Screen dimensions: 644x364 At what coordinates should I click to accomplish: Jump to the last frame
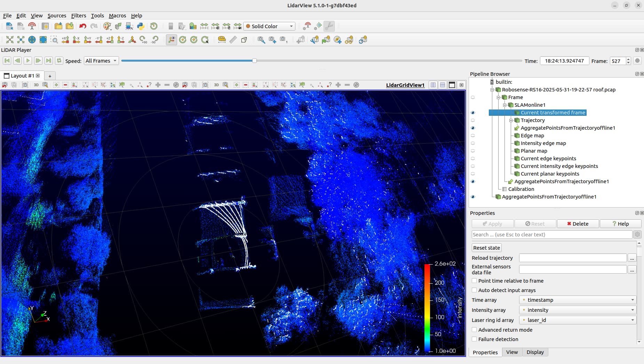(49, 60)
